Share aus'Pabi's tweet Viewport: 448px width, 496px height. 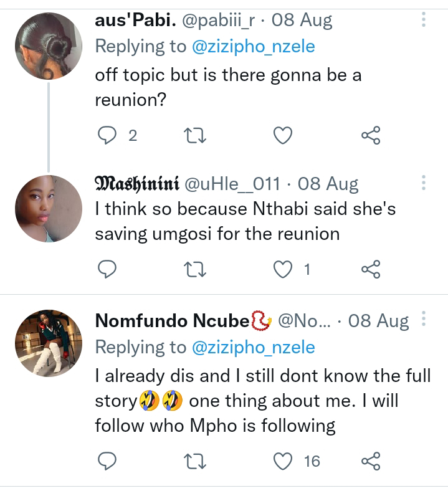pyautogui.click(x=371, y=135)
